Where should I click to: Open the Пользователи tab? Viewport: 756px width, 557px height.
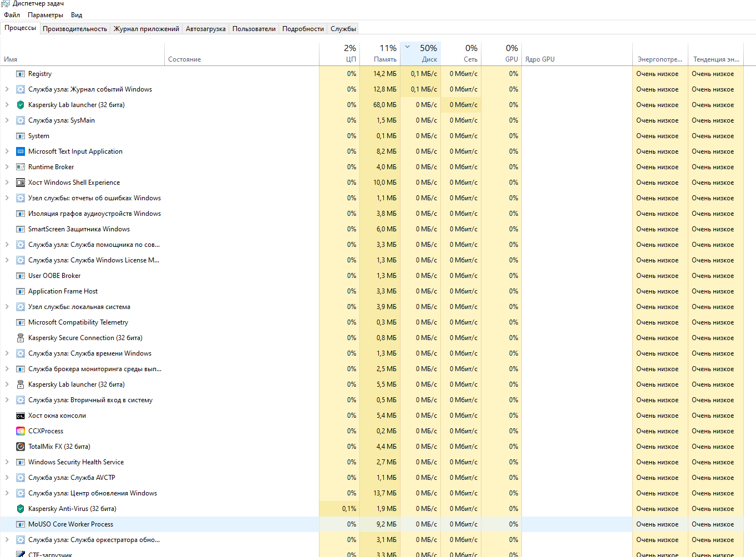[254, 29]
